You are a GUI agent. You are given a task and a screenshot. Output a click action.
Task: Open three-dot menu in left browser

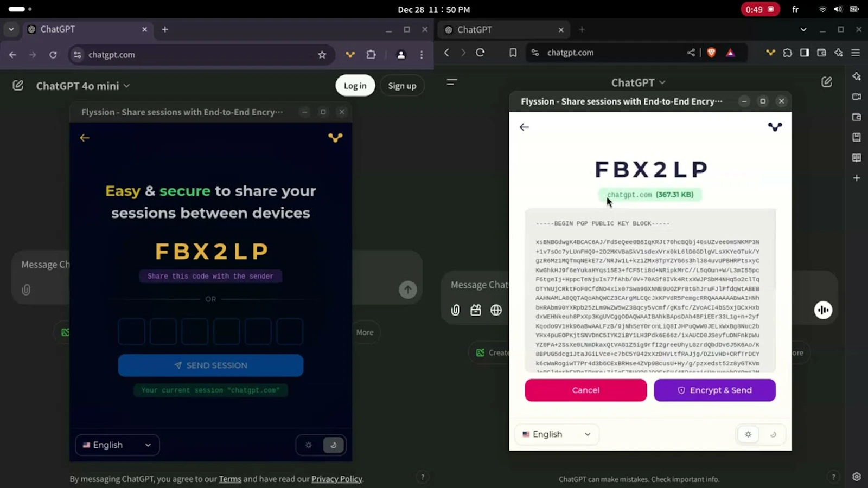[422, 55]
